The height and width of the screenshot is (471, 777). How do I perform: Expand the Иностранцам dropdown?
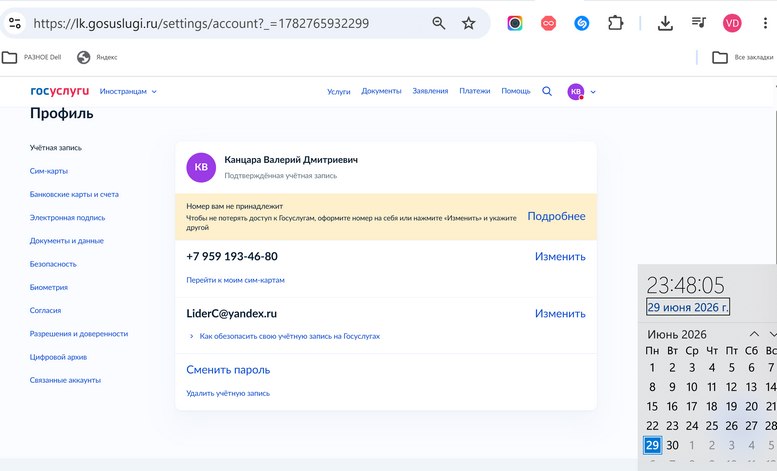(128, 92)
